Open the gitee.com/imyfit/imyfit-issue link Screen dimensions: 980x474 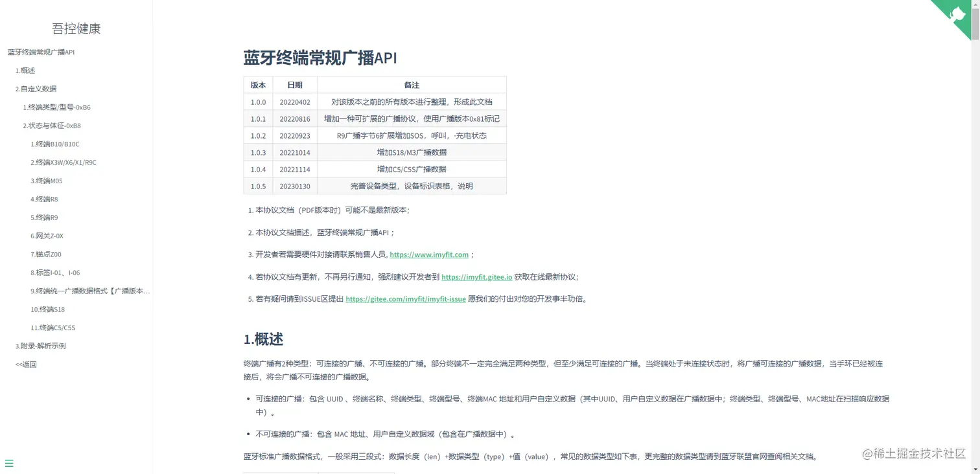coord(406,299)
